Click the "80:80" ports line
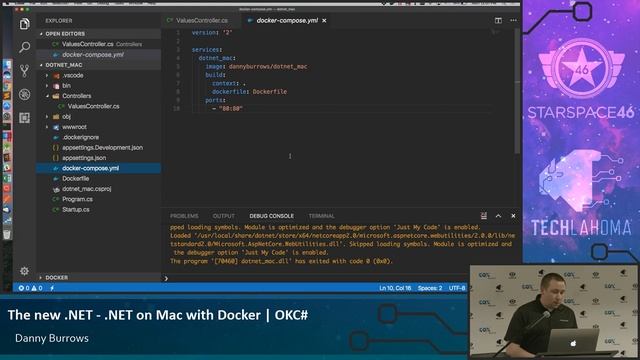The image size is (640, 360). click(x=228, y=109)
